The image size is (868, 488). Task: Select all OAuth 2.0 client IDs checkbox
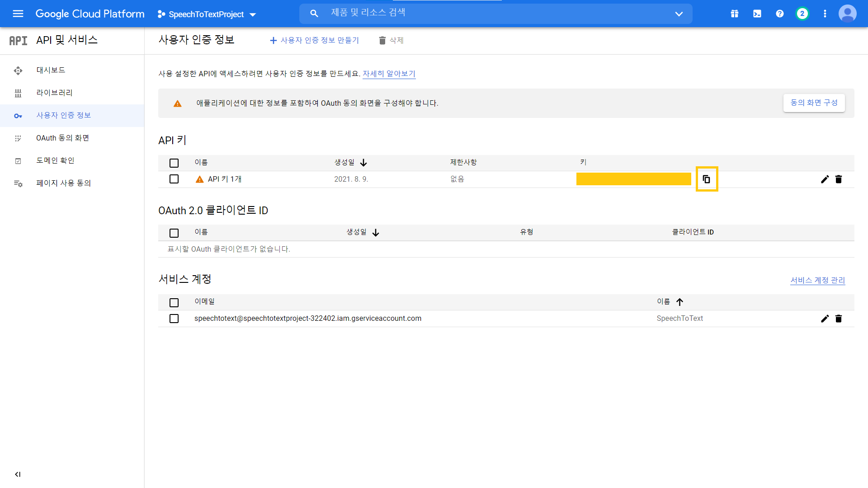[x=174, y=233]
